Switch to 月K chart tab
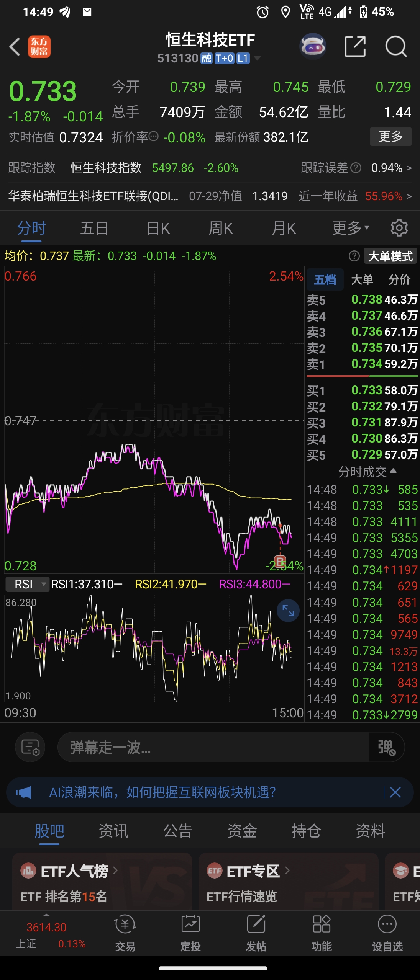Viewport: 420px width, 980px height. pos(284,228)
